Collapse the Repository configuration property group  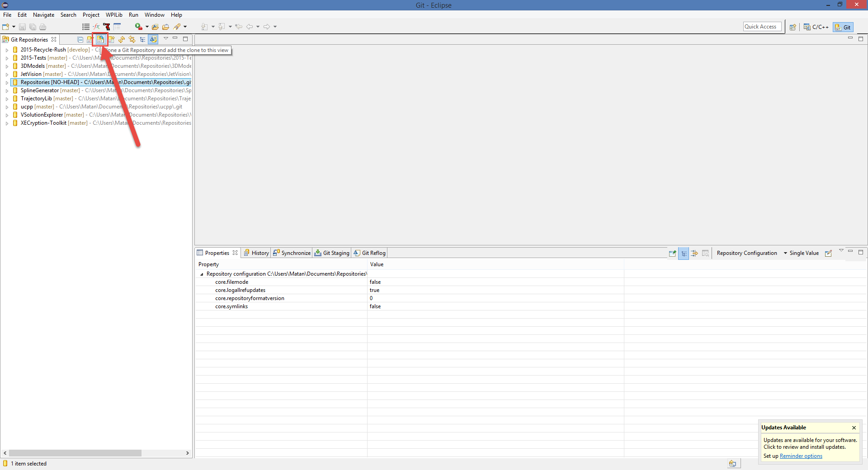(202, 274)
